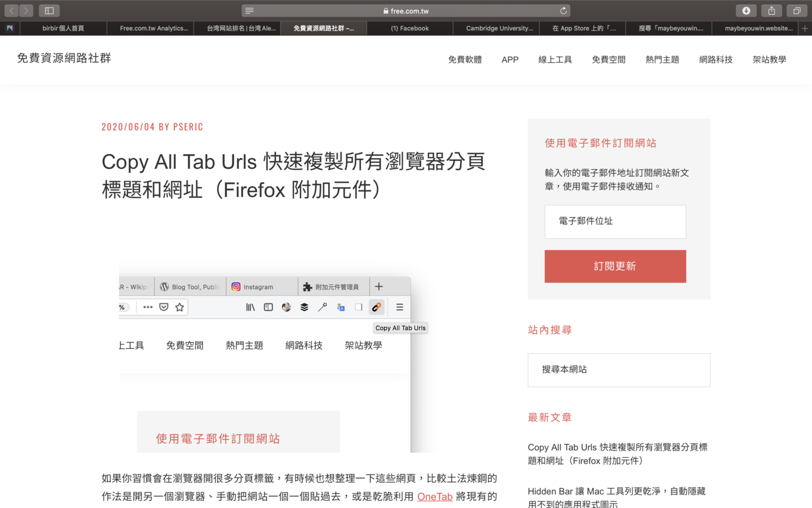Open APP menu item
The height and width of the screenshot is (508, 812).
click(x=510, y=60)
